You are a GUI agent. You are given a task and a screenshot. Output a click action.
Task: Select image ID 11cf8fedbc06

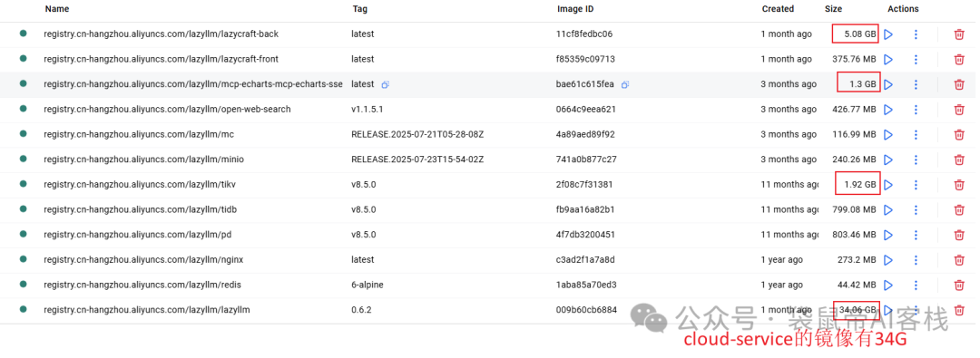click(584, 34)
